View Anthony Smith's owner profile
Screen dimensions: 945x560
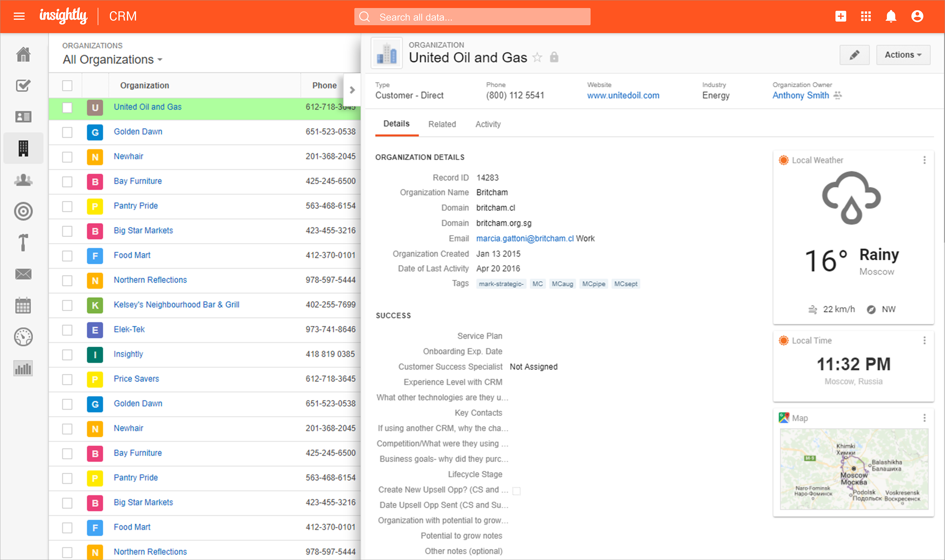(801, 95)
